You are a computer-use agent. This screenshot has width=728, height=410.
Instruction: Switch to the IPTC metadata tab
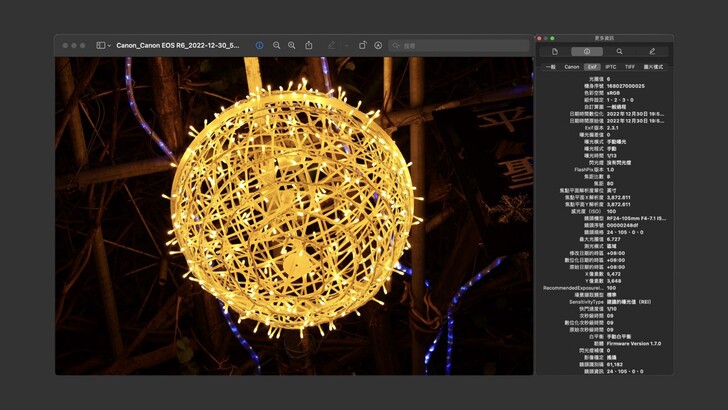[611, 67]
